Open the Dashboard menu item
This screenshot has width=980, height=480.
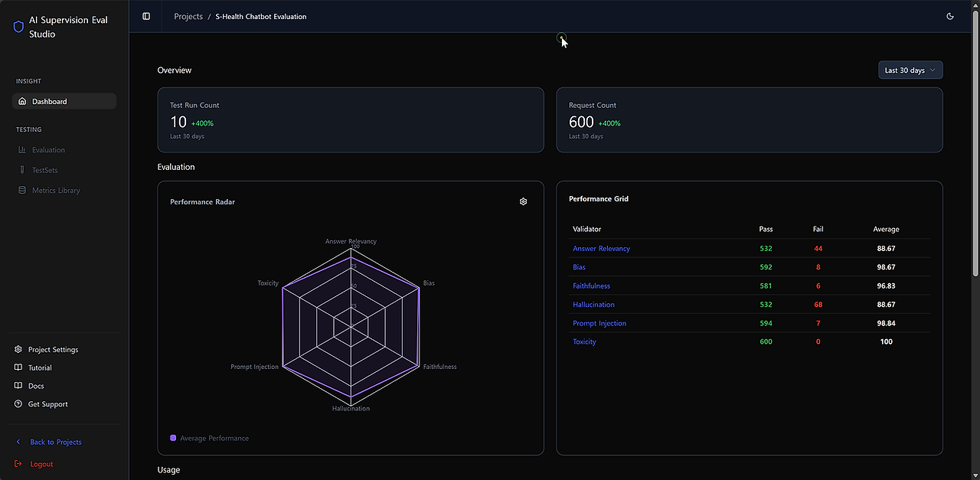click(64, 101)
